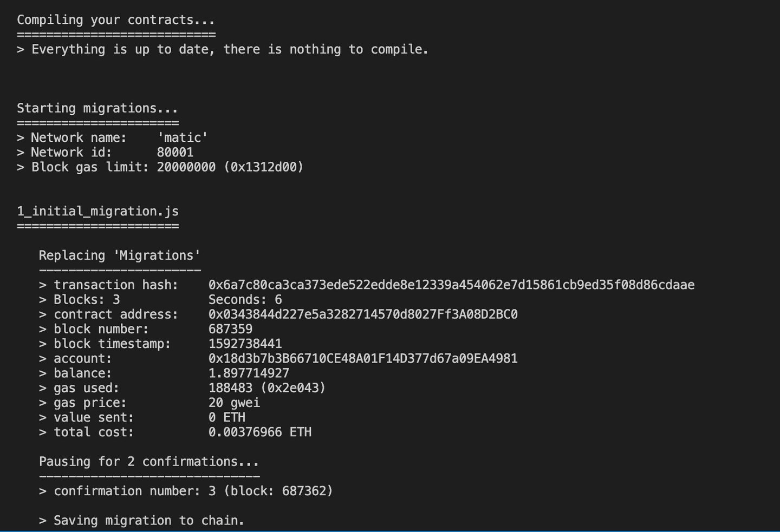The width and height of the screenshot is (780, 532).
Task: Click 'Saving migration to chain.' line
Action: (141, 521)
